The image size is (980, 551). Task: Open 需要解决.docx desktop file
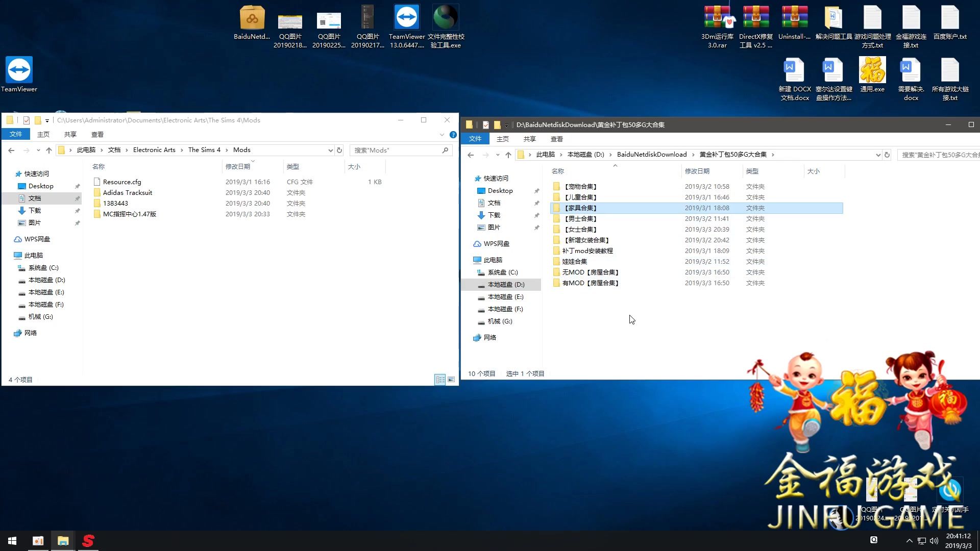tap(911, 79)
